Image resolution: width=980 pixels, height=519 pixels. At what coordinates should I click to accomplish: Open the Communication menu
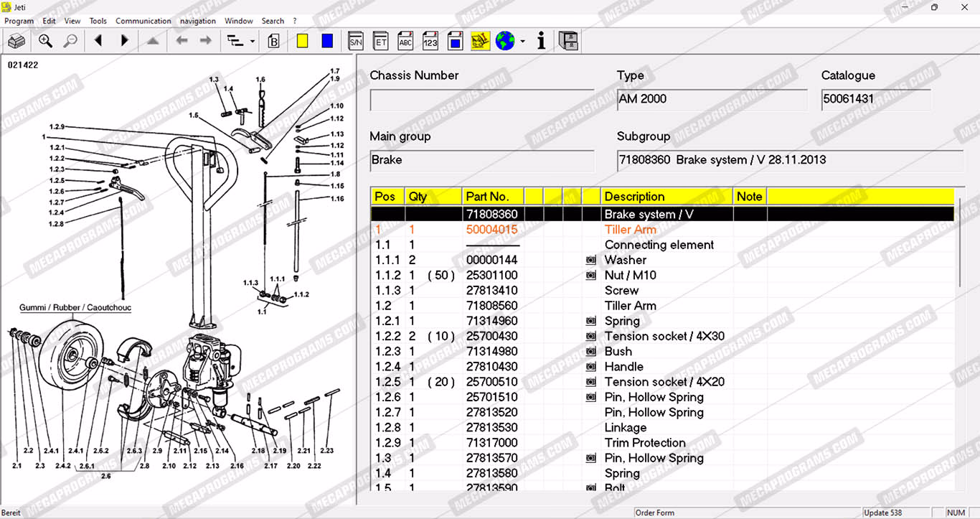point(143,21)
